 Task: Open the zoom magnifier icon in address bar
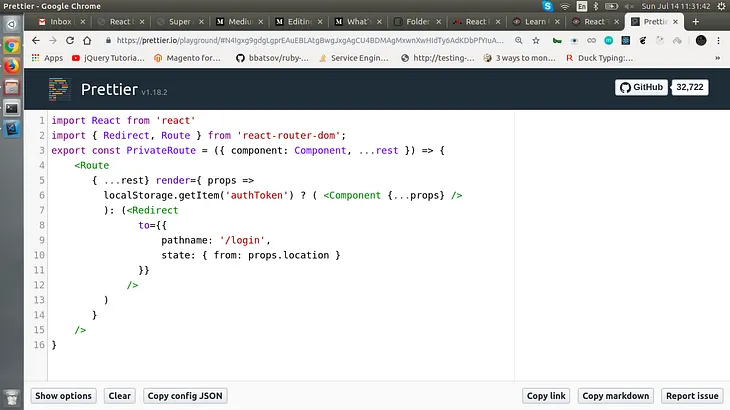pos(519,40)
